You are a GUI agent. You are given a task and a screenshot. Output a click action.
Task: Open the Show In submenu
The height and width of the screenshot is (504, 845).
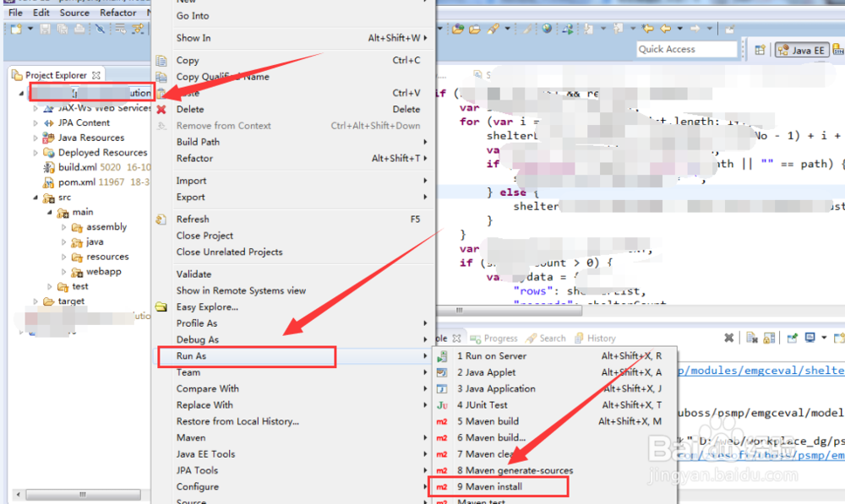(295, 38)
